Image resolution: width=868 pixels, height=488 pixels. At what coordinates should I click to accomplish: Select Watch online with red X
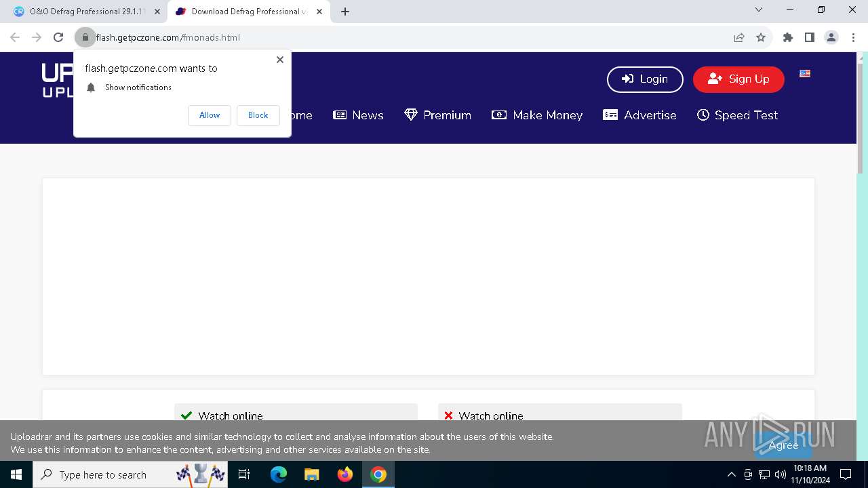(x=559, y=414)
